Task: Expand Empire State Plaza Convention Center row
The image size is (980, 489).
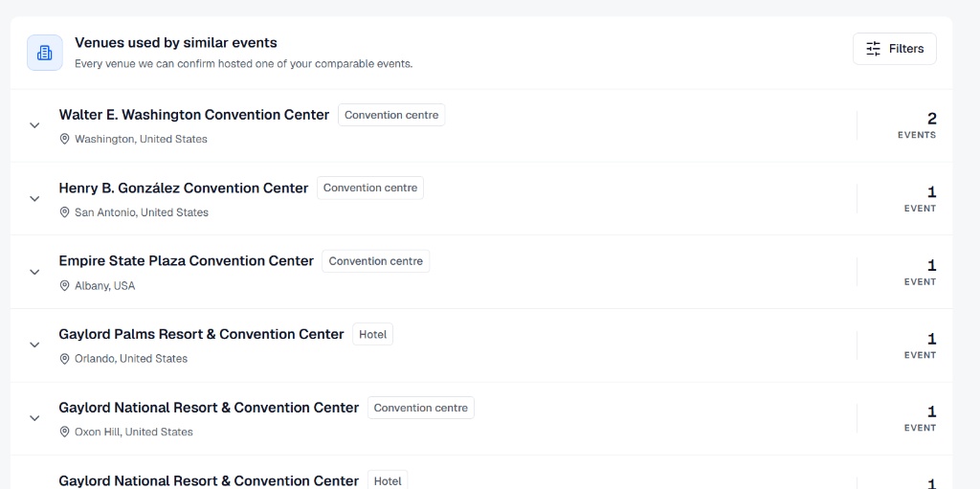Action: pos(35,272)
